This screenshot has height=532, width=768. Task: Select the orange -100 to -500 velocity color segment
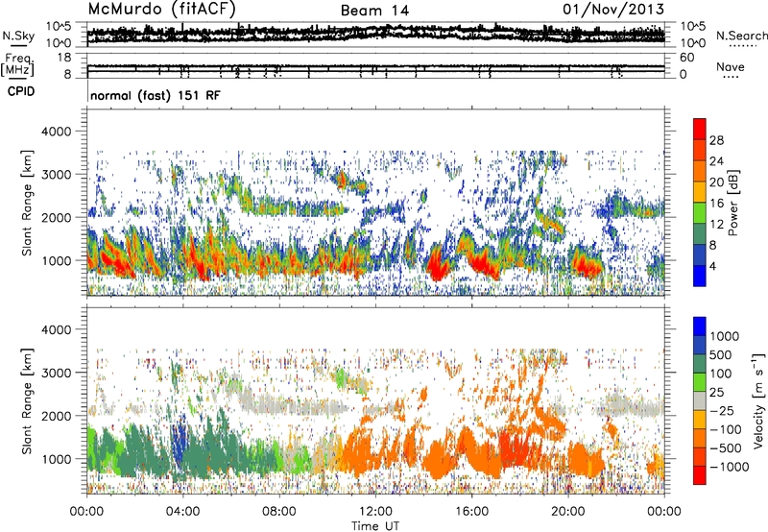(700, 439)
